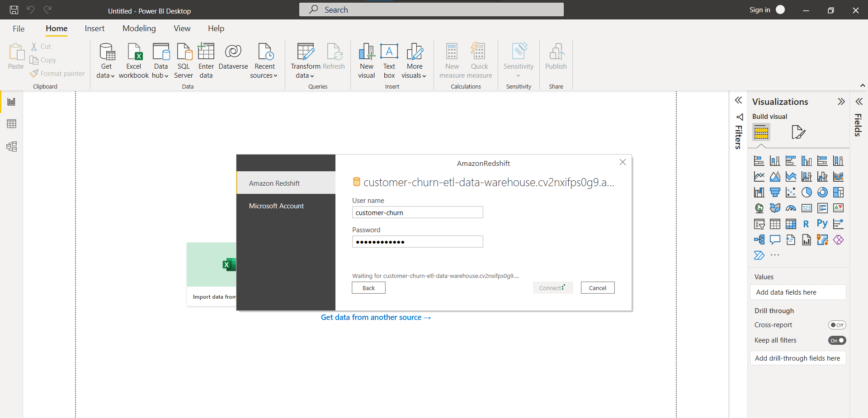The width and height of the screenshot is (868, 418).
Task: Select the Build visual fields tab
Action: tap(761, 132)
